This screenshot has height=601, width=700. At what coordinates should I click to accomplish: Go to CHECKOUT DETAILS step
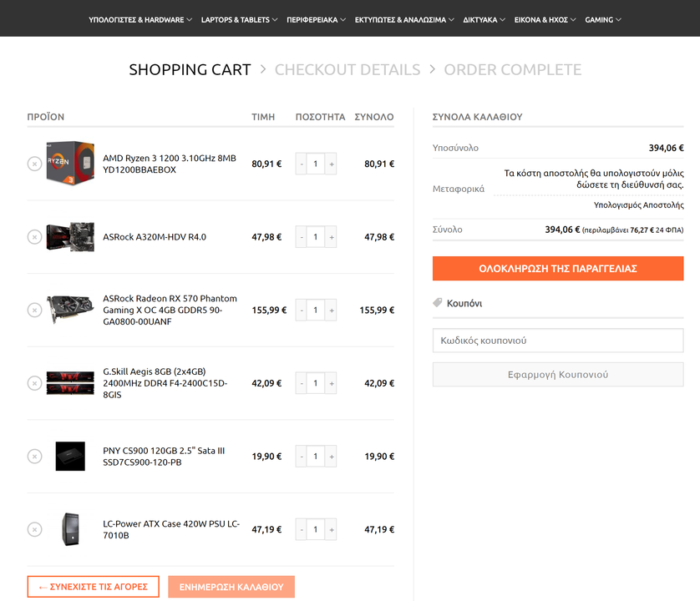point(347,69)
